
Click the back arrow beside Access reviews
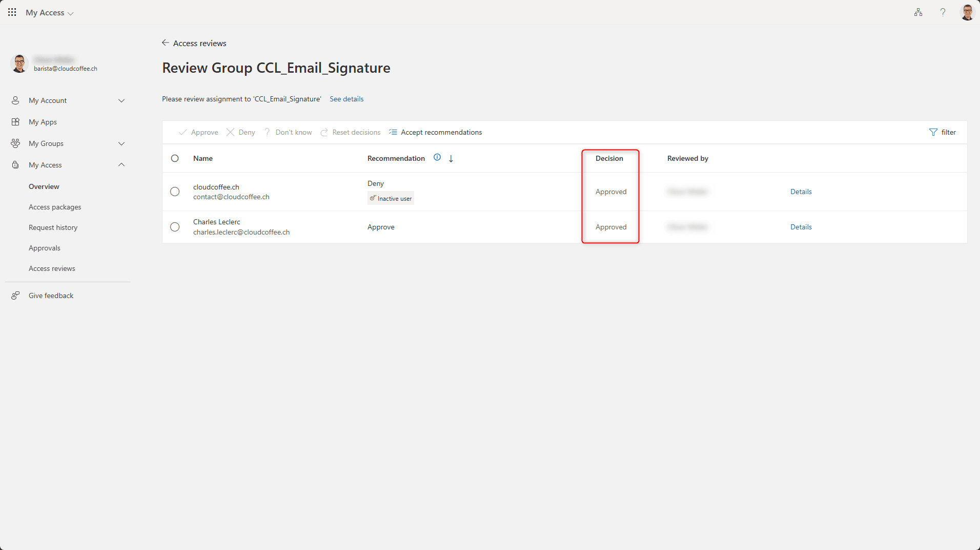click(166, 43)
